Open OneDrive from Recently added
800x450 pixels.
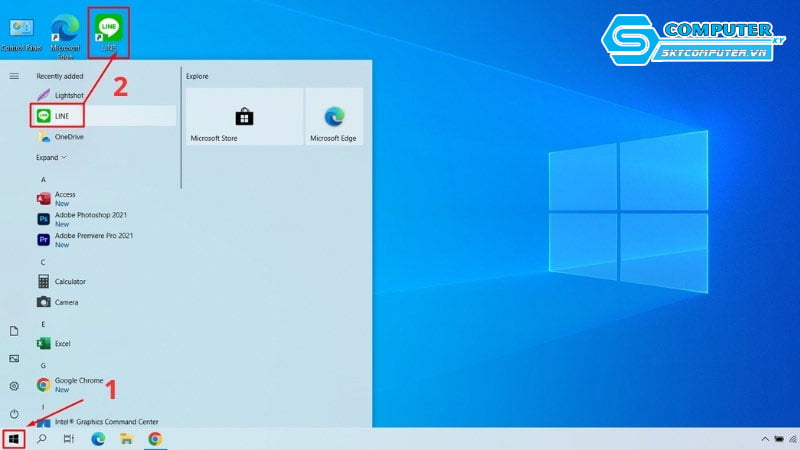coord(104,137)
